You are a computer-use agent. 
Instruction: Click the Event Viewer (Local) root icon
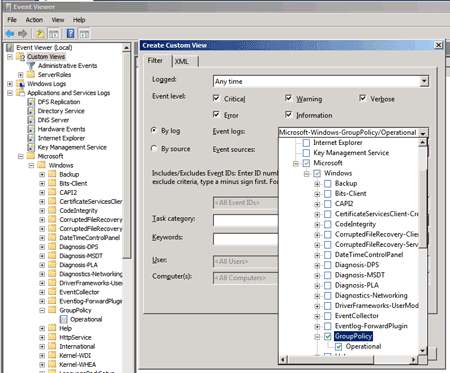coord(10,48)
